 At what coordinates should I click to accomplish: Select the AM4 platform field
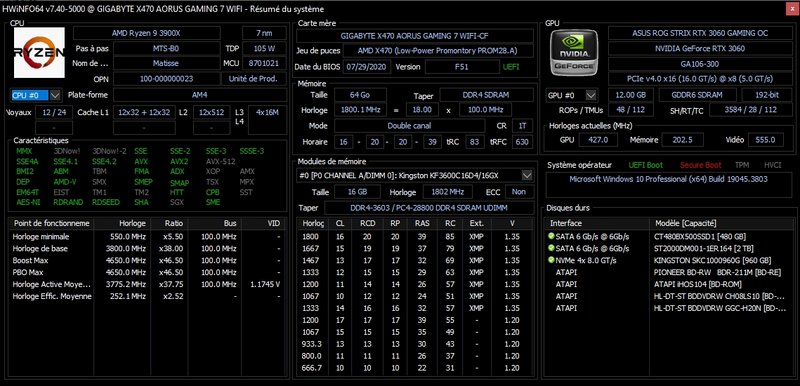(199, 95)
